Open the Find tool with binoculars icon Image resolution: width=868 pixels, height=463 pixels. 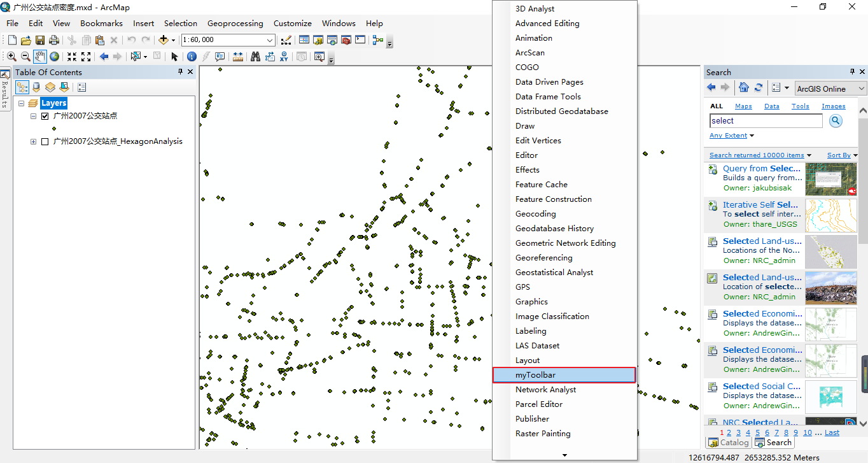point(255,57)
